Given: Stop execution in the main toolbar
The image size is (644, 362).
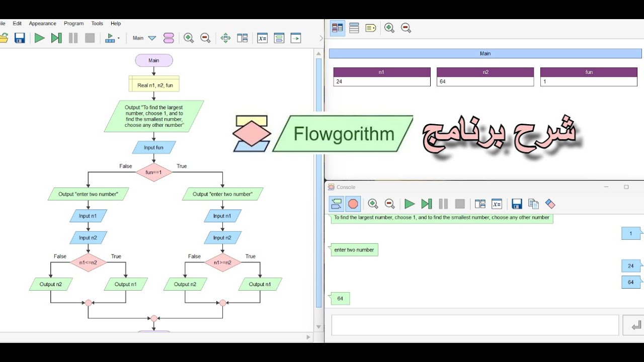Looking at the screenshot, I should [90, 38].
